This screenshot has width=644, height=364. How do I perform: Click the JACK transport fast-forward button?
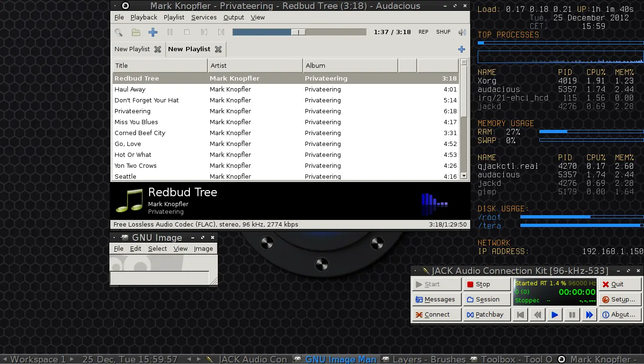tap(589, 315)
